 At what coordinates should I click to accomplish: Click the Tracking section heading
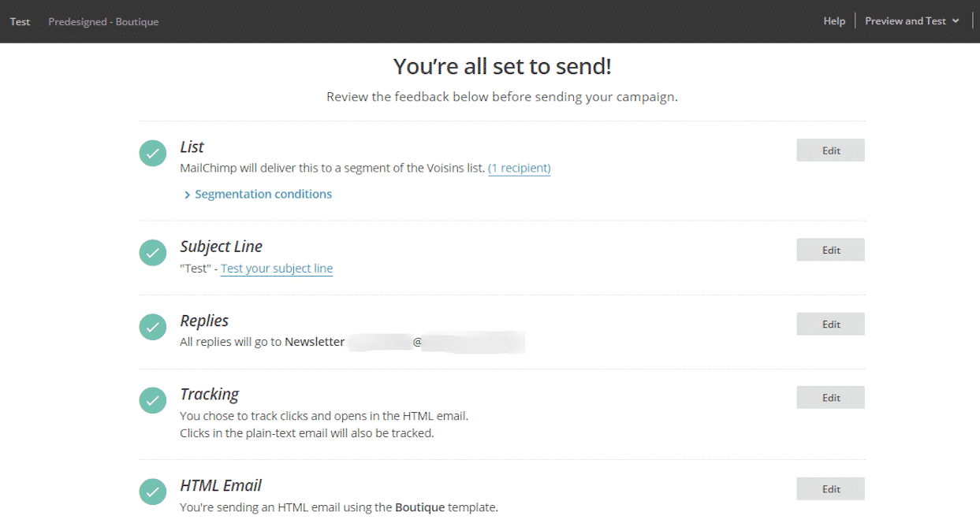209,394
